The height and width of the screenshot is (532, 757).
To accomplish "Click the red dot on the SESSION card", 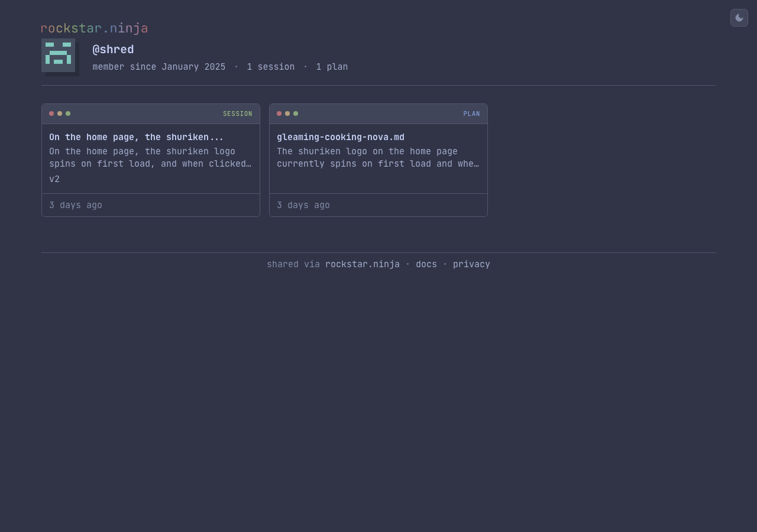I will pyautogui.click(x=51, y=113).
